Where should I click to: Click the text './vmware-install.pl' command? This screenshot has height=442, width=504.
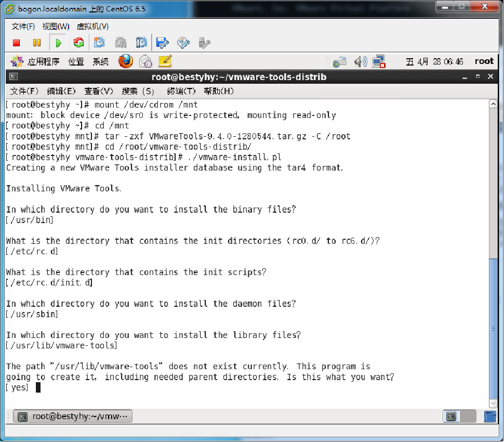(x=235, y=158)
